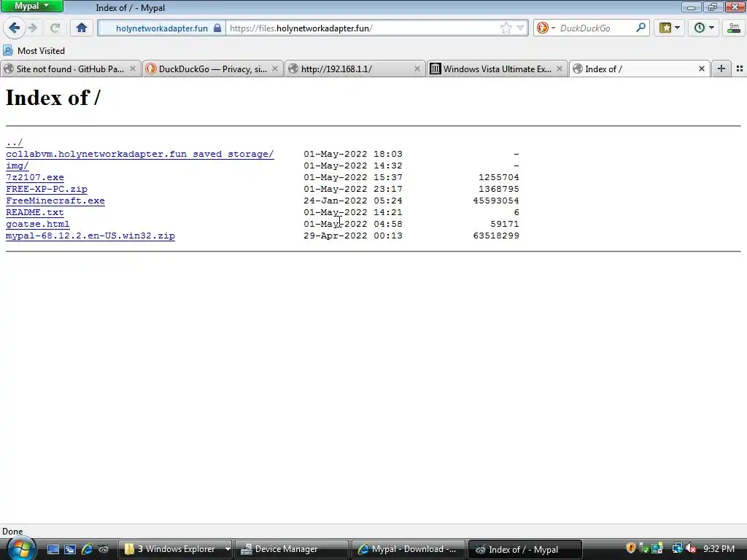
Task: Click the Index of / heading
Action: 53,98
